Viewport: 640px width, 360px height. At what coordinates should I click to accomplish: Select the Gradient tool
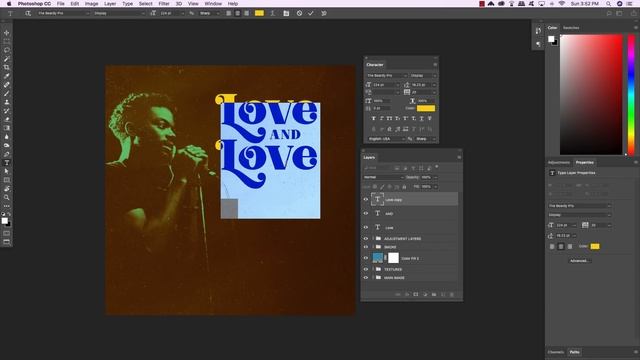[7, 128]
